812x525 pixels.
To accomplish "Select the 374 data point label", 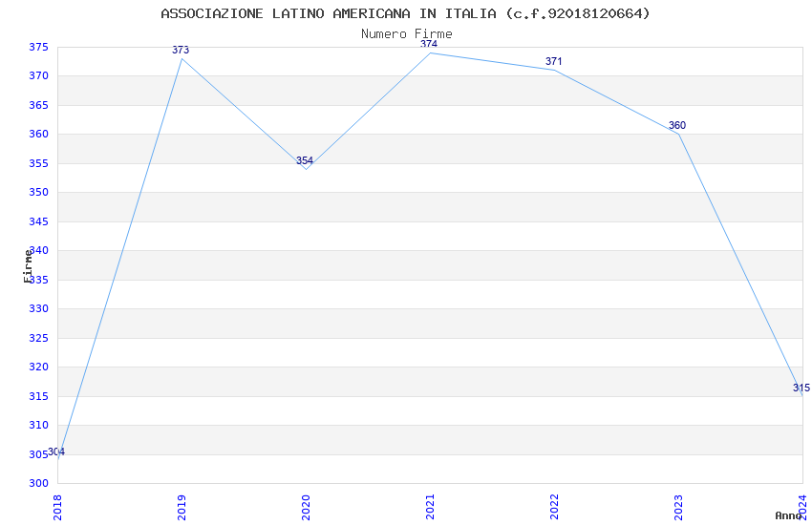I will (x=429, y=44).
